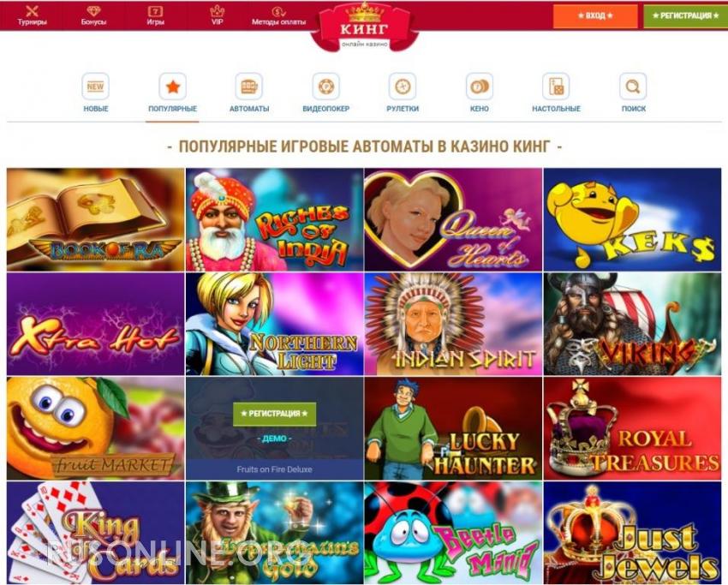
Task: Open Методы оплаты payment icon
Action: coord(278,10)
